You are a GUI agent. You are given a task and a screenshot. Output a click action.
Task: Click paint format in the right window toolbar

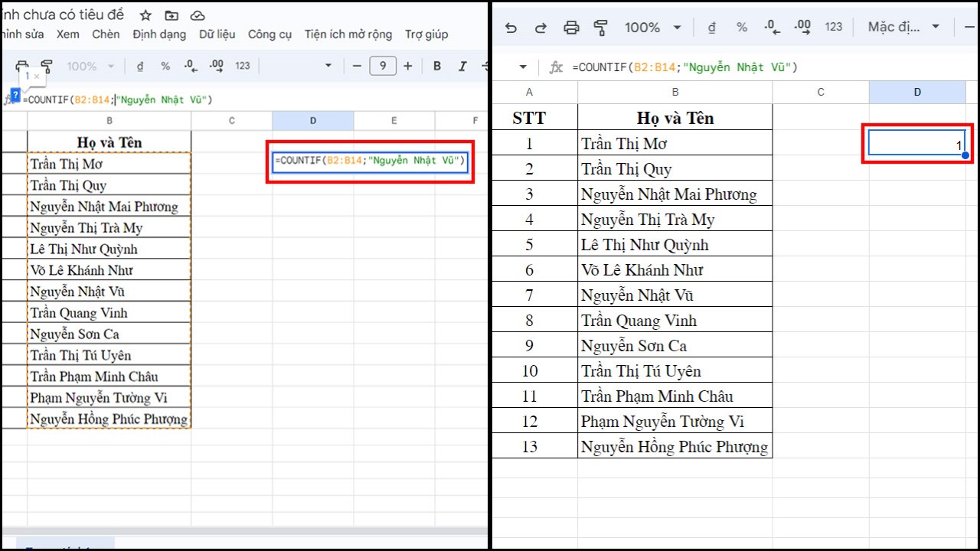pyautogui.click(x=601, y=28)
